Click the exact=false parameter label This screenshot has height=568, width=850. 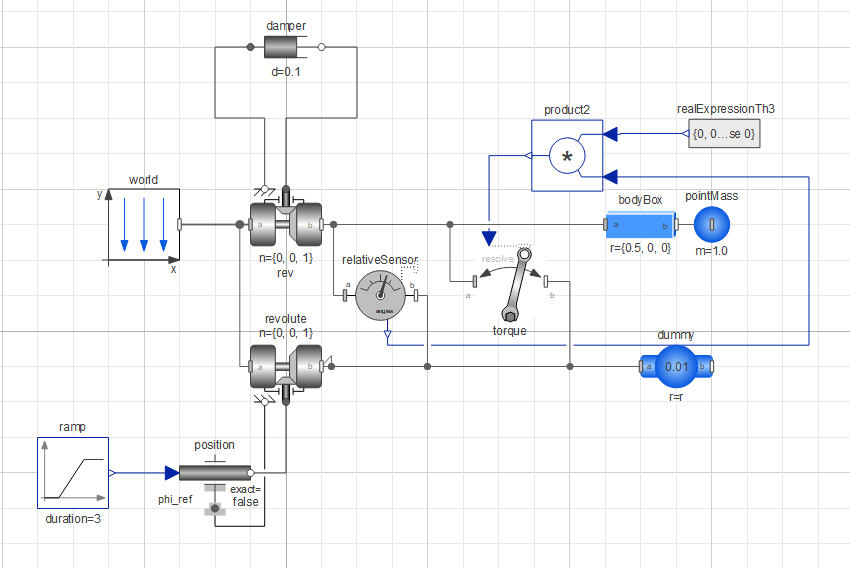(x=245, y=495)
